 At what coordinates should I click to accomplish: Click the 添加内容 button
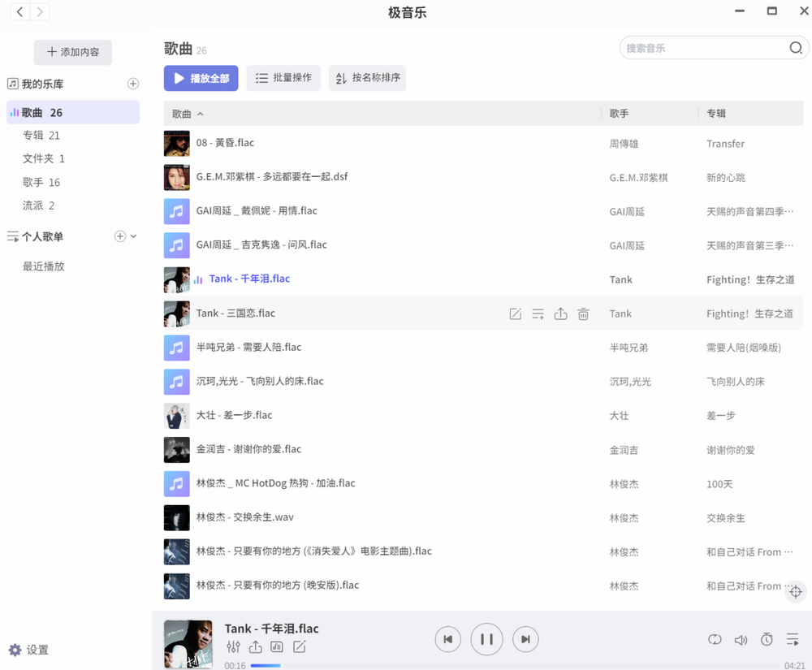73,52
